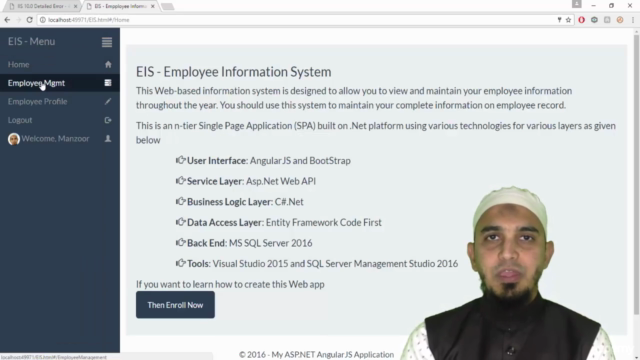
Task: Minimize the browser window
Action: [x=593, y=5]
